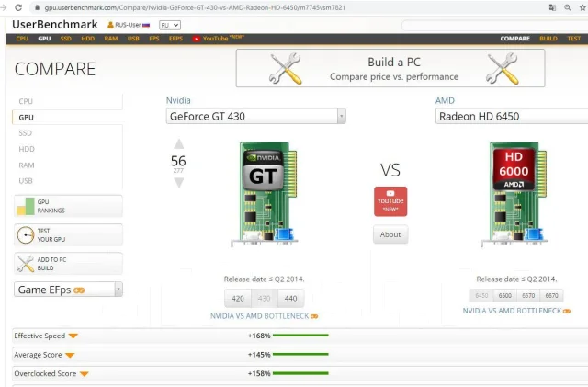
Task: Click the UserBenchmark logo
Action: [x=55, y=25]
